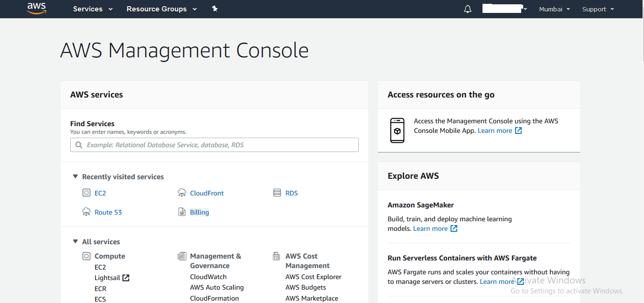Click the CloudFront globe icon
The height and width of the screenshot is (303, 644).
tap(182, 193)
